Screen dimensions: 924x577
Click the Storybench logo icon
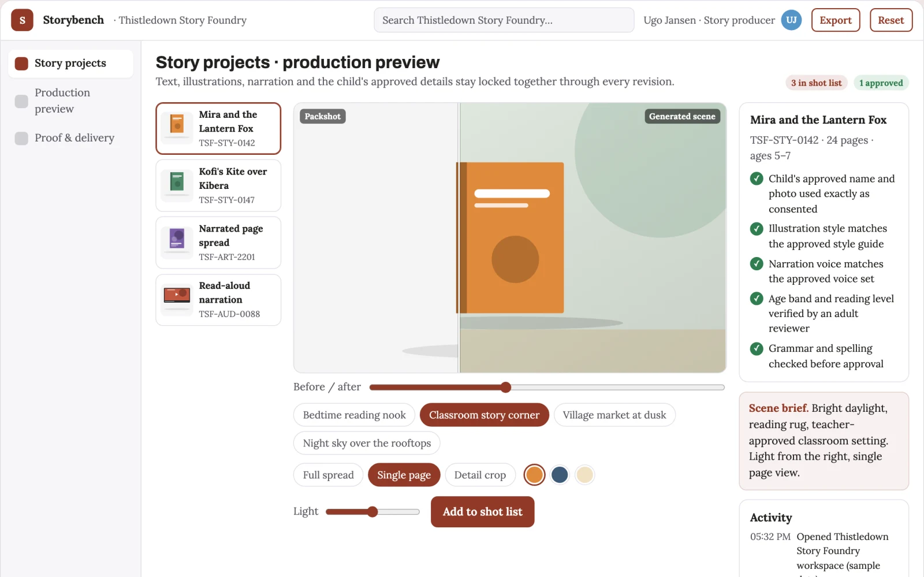(22, 20)
